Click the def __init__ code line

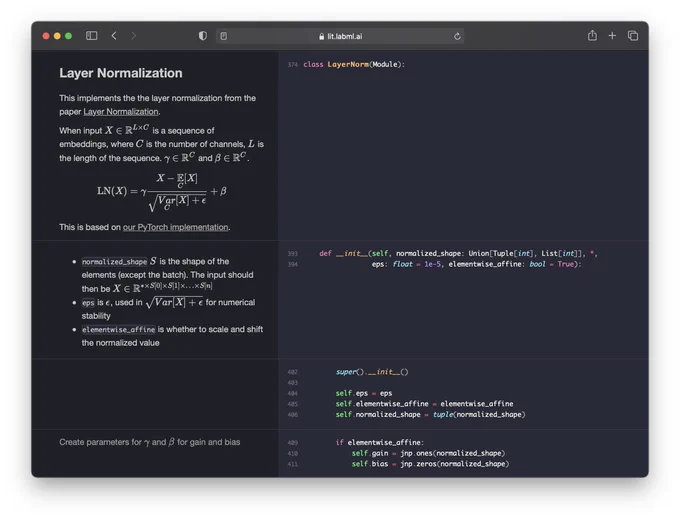[x=458, y=253]
